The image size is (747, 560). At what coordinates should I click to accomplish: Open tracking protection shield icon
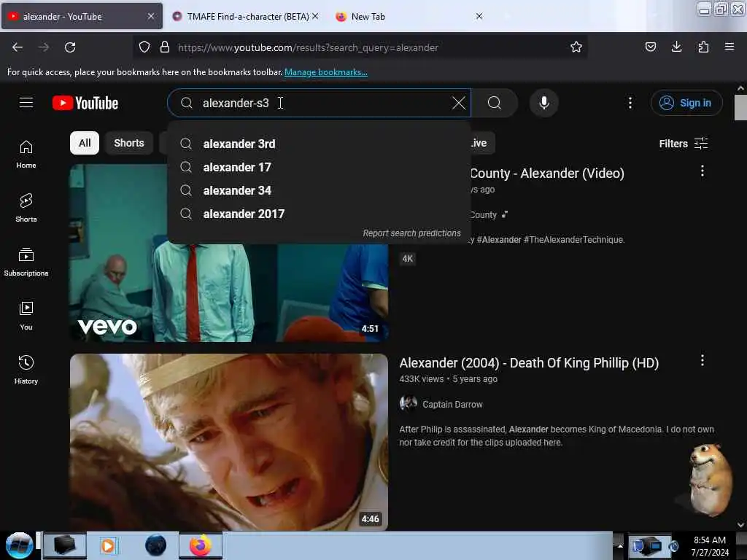pos(144,47)
